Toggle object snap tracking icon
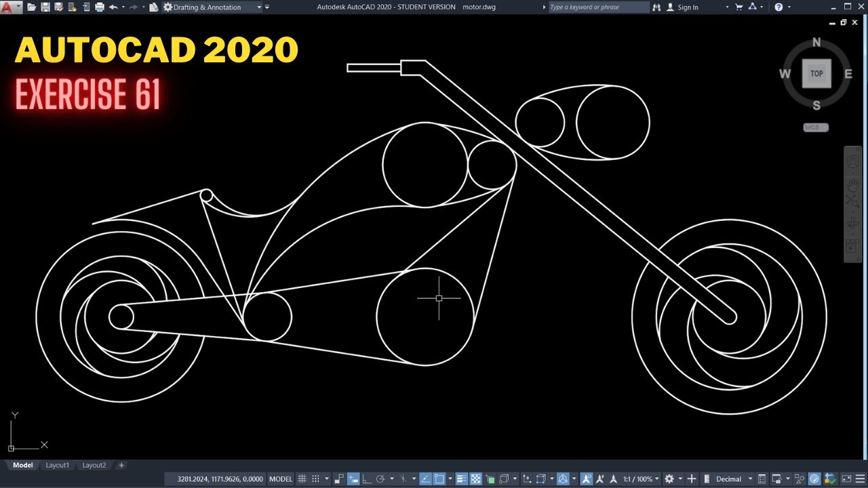This screenshot has height=488, width=868. pos(425,479)
